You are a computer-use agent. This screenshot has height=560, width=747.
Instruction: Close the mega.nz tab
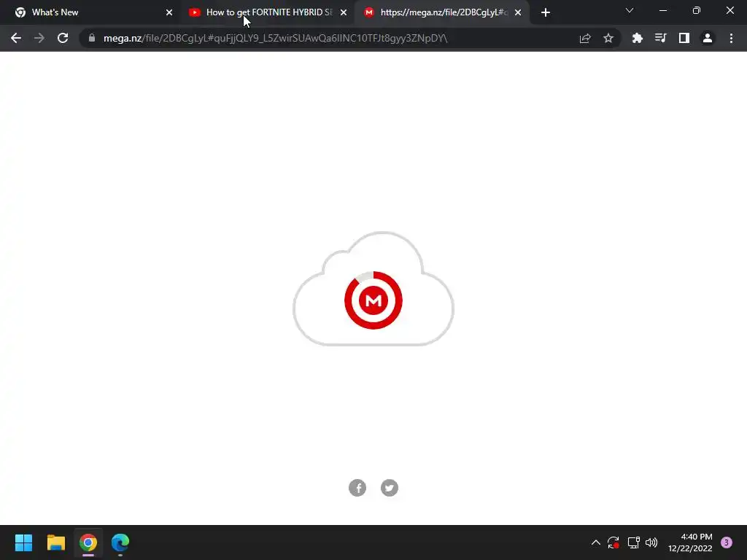tap(518, 12)
